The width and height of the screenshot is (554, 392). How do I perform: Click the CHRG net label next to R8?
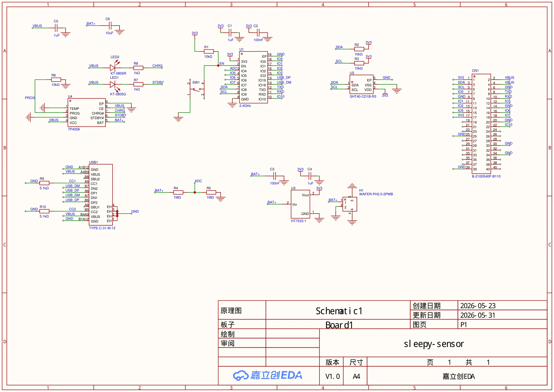coord(157,66)
